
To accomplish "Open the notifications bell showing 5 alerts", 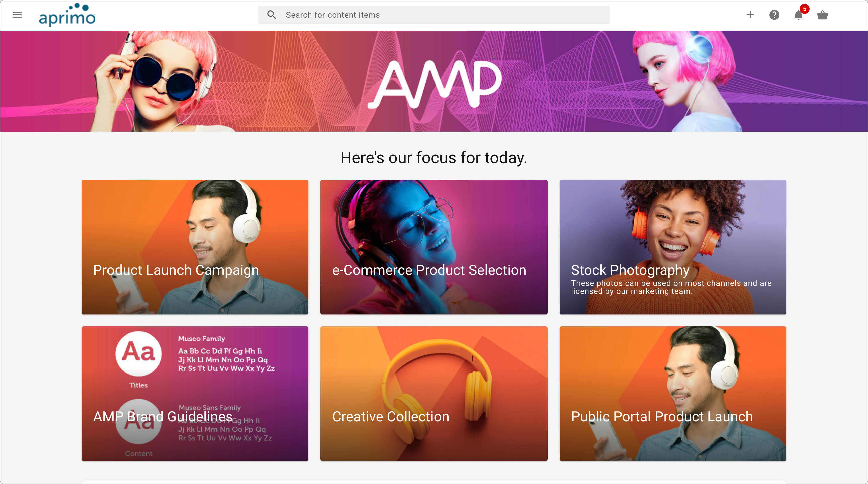I will coord(798,16).
